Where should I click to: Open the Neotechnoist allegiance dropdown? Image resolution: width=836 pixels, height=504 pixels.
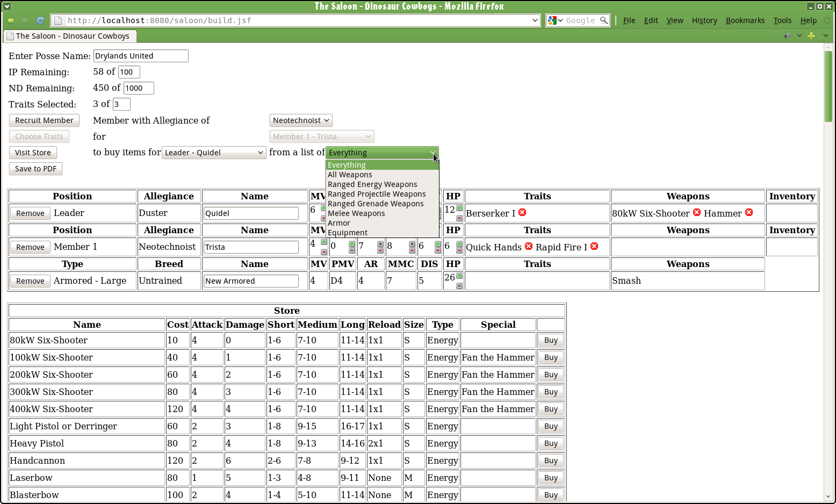click(301, 120)
